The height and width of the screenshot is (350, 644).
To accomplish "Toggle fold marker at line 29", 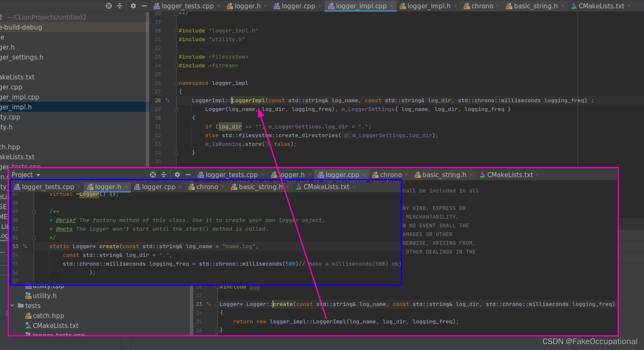I will pyautogui.click(x=176, y=109).
